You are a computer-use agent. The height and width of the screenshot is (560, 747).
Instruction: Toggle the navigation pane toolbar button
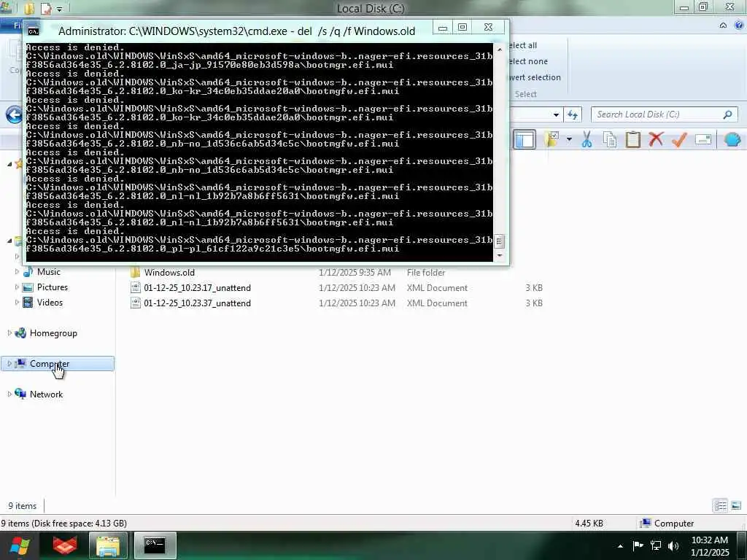pos(525,139)
